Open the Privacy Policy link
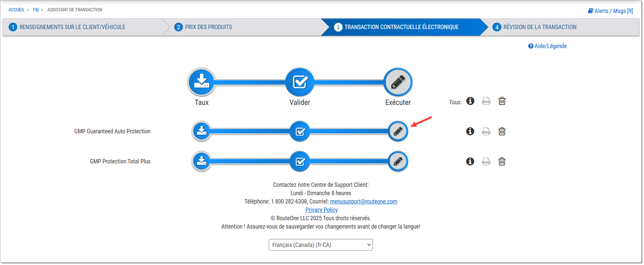This screenshot has width=644, height=265. [x=321, y=210]
